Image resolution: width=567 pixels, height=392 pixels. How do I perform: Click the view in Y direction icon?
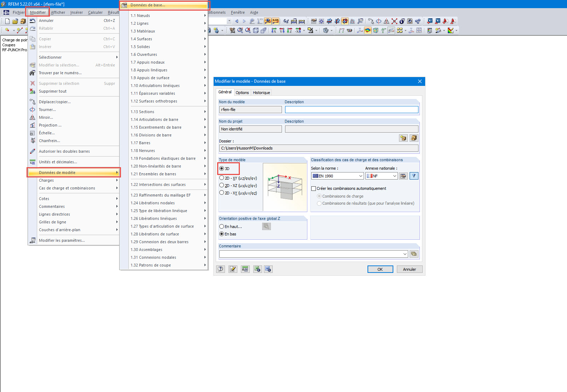(x=282, y=30)
